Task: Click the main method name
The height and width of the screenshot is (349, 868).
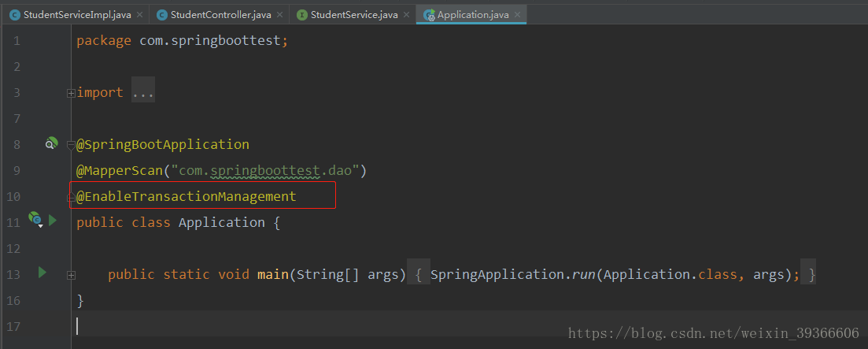Action: 273,274
